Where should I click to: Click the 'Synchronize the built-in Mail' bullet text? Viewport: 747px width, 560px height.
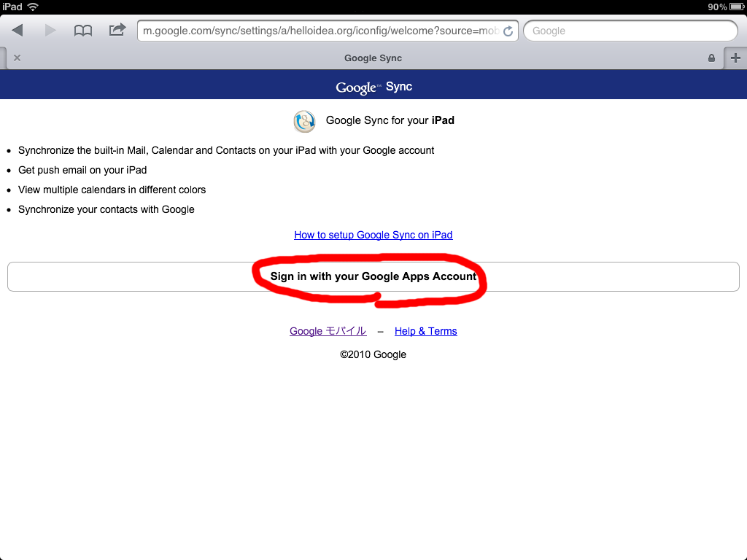click(x=226, y=150)
